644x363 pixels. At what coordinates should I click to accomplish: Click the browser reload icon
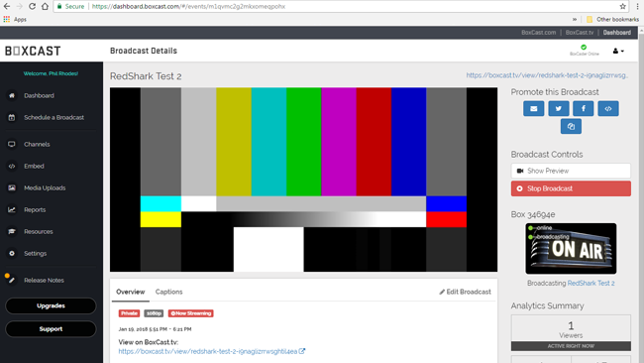click(x=32, y=6)
